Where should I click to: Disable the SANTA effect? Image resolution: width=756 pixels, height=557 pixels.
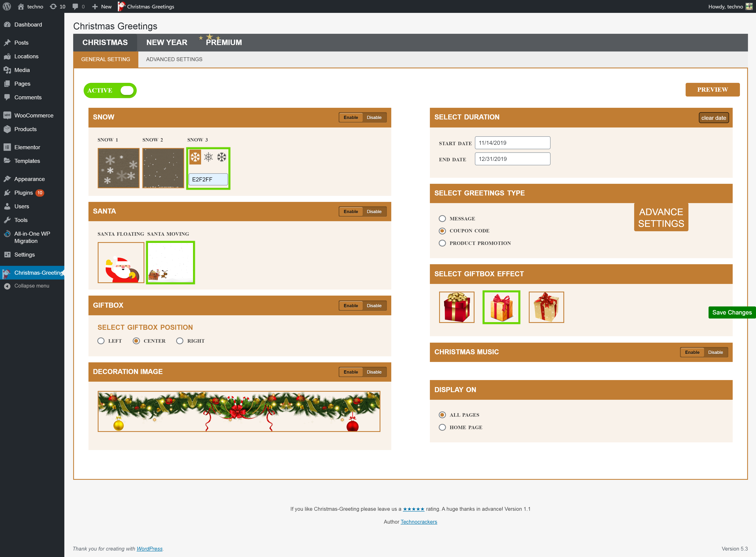click(374, 211)
